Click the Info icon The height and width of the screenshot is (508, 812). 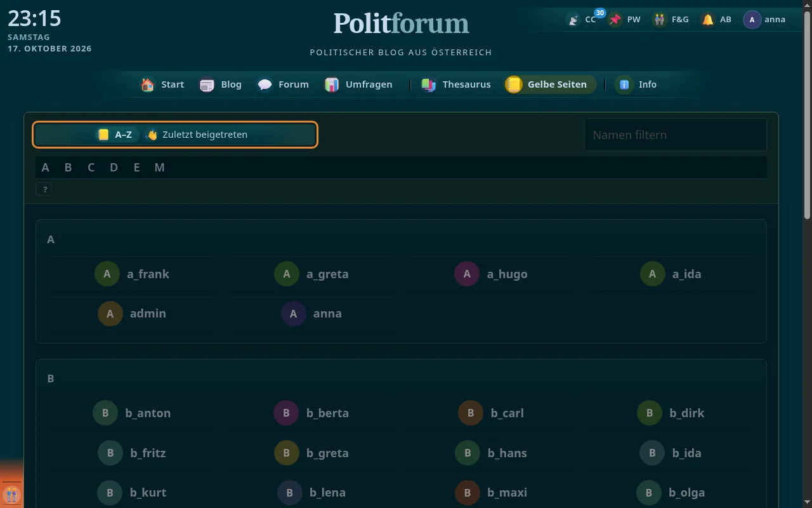[x=624, y=84]
